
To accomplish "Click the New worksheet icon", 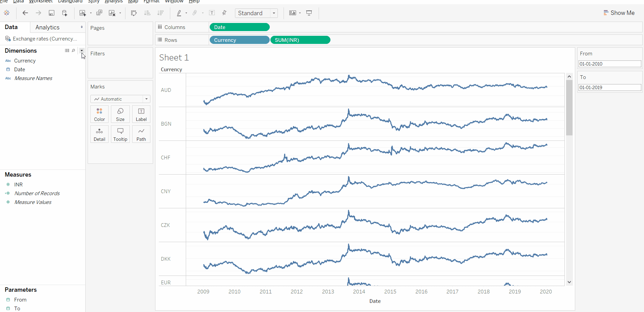I will pos(83,13).
